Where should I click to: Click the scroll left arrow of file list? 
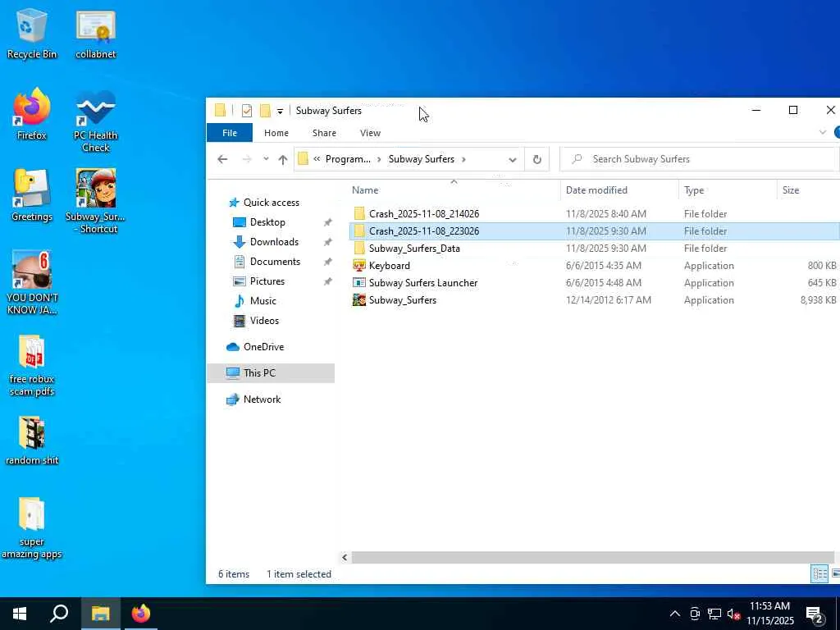point(345,558)
